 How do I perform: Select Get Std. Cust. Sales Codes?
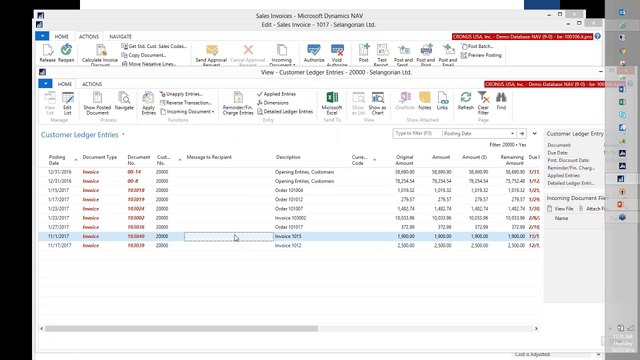coord(154,46)
